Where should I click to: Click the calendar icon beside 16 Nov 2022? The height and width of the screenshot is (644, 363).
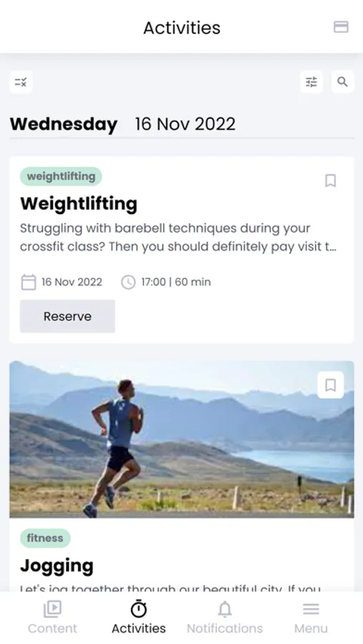[29, 283]
